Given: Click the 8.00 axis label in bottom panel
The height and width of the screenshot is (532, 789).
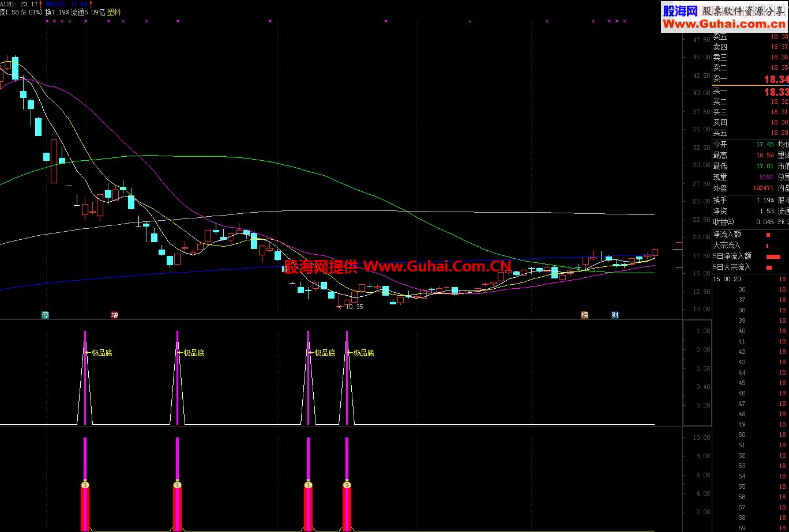Looking at the screenshot, I should (x=703, y=456).
